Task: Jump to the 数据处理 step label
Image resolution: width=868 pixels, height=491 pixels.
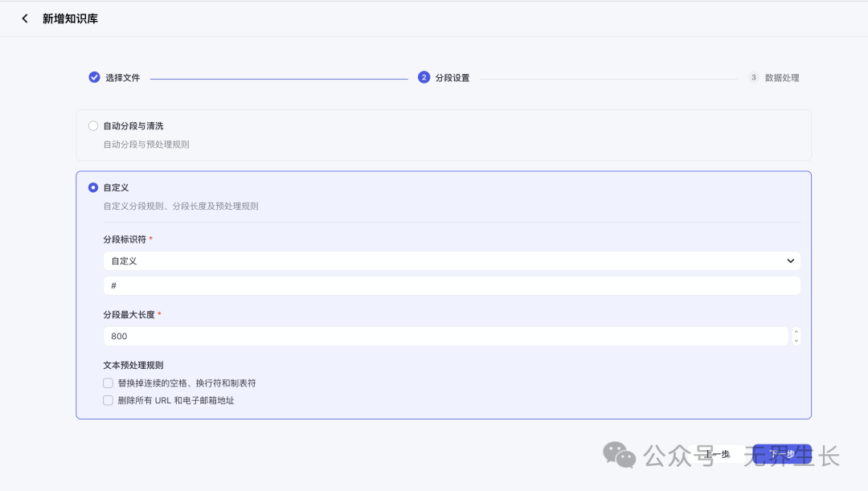Action: (x=782, y=78)
